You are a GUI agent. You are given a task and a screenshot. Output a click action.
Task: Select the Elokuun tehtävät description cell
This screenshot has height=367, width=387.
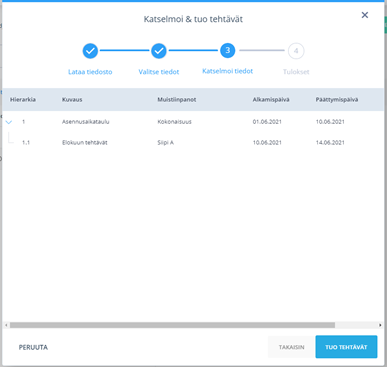[85, 142]
